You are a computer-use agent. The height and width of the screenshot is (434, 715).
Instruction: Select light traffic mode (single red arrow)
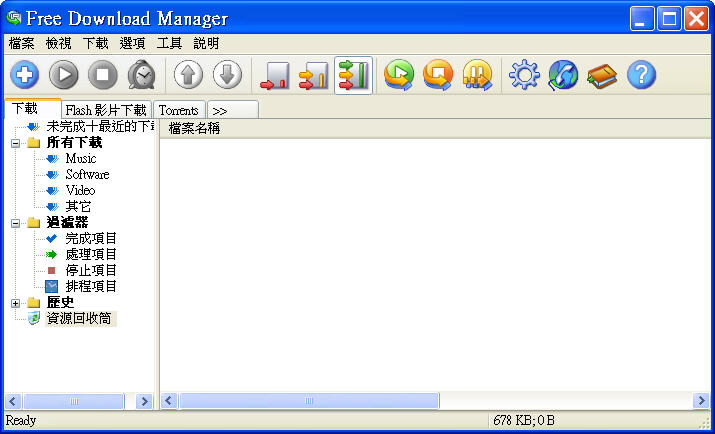275,76
